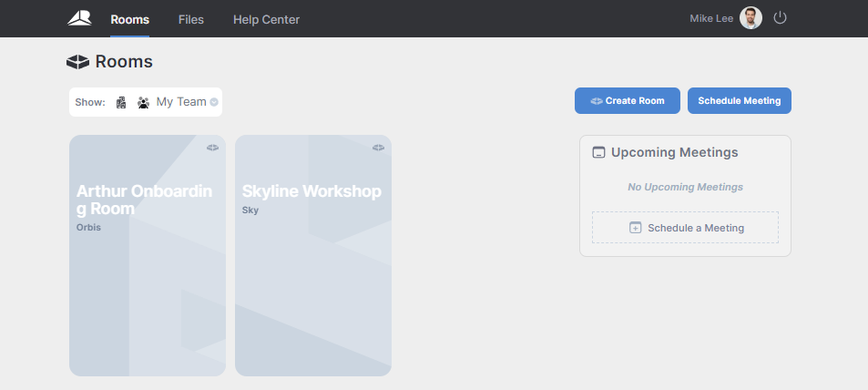Click the organization building filter icon

pyautogui.click(x=121, y=103)
